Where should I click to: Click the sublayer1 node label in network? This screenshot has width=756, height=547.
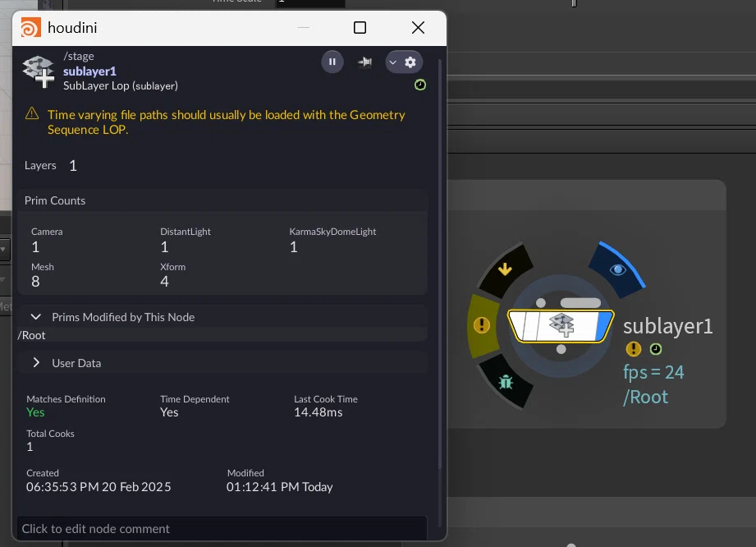[x=668, y=326]
